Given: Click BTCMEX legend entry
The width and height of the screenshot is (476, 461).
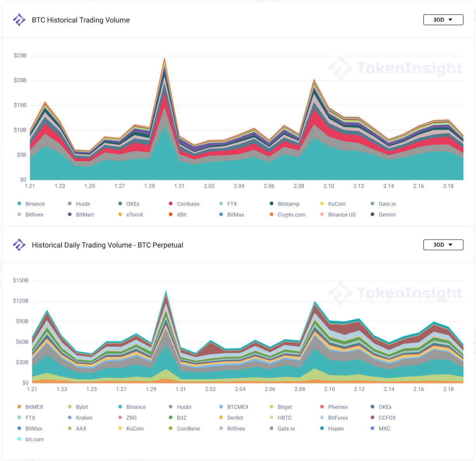Looking at the screenshot, I should (x=233, y=407).
